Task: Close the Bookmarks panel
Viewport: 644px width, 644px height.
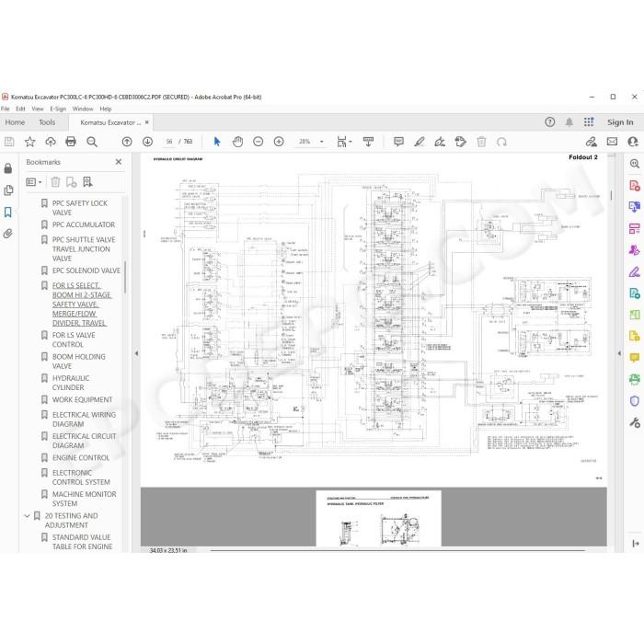Action: click(119, 162)
